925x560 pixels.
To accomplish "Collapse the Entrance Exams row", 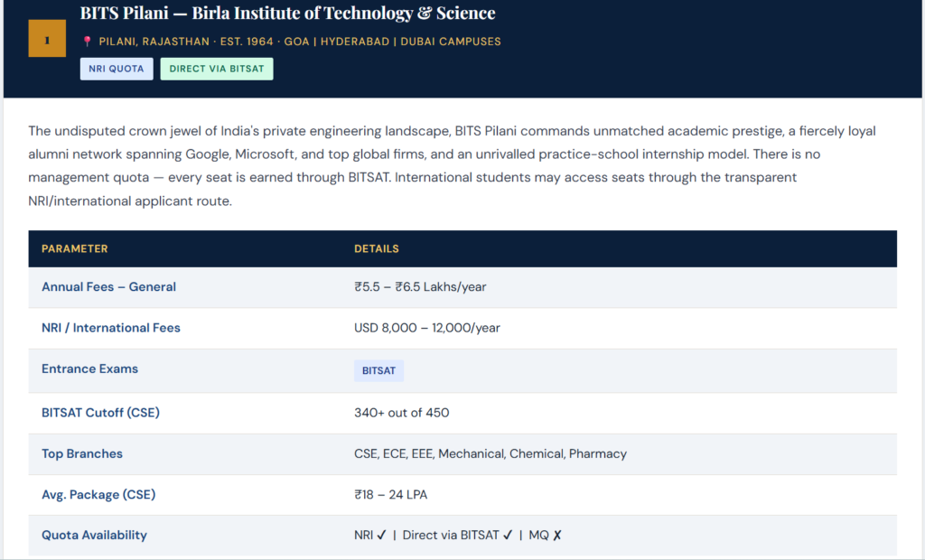I will tap(89, 369).
